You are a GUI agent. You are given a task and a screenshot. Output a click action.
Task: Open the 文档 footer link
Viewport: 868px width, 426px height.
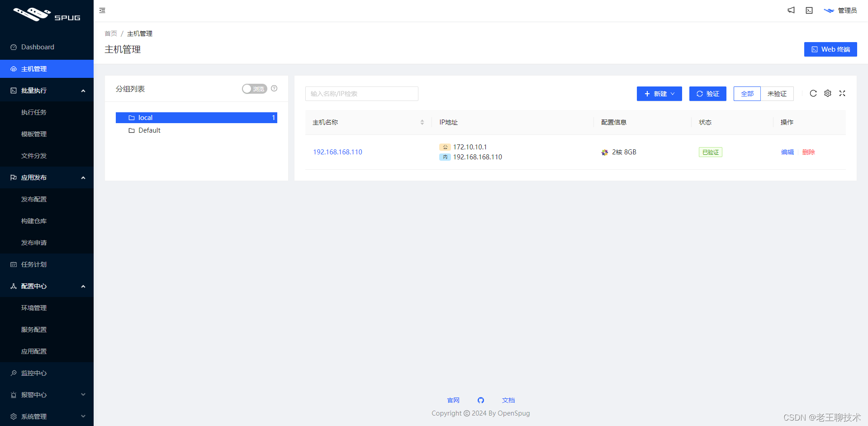point(508,400)
